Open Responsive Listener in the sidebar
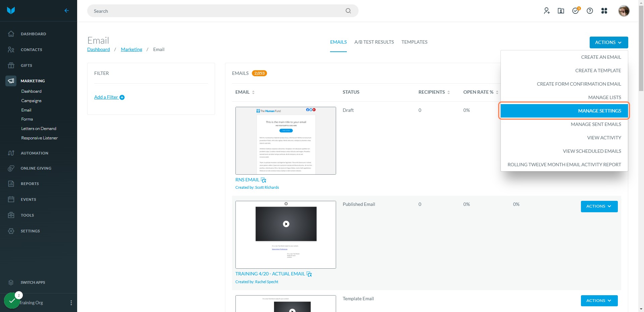644x312 pixels. pyautogui.click(x=39, y=138)
